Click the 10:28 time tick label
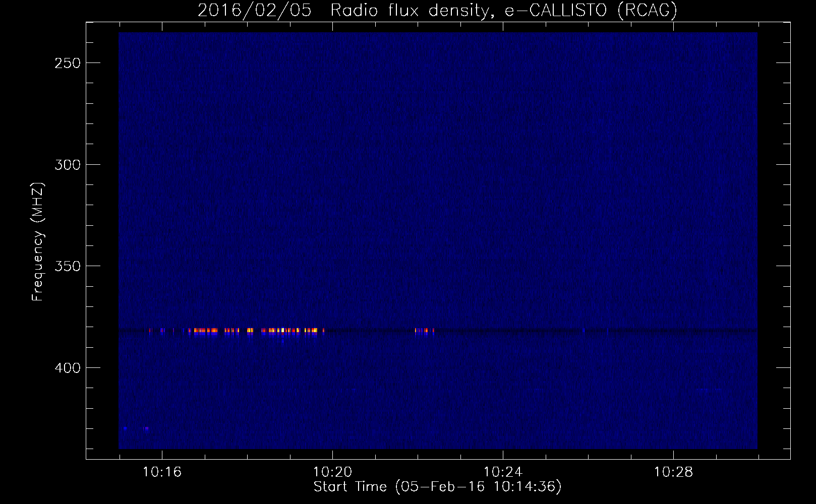This screenshot has height=504, width=816. tap(673, 472)
